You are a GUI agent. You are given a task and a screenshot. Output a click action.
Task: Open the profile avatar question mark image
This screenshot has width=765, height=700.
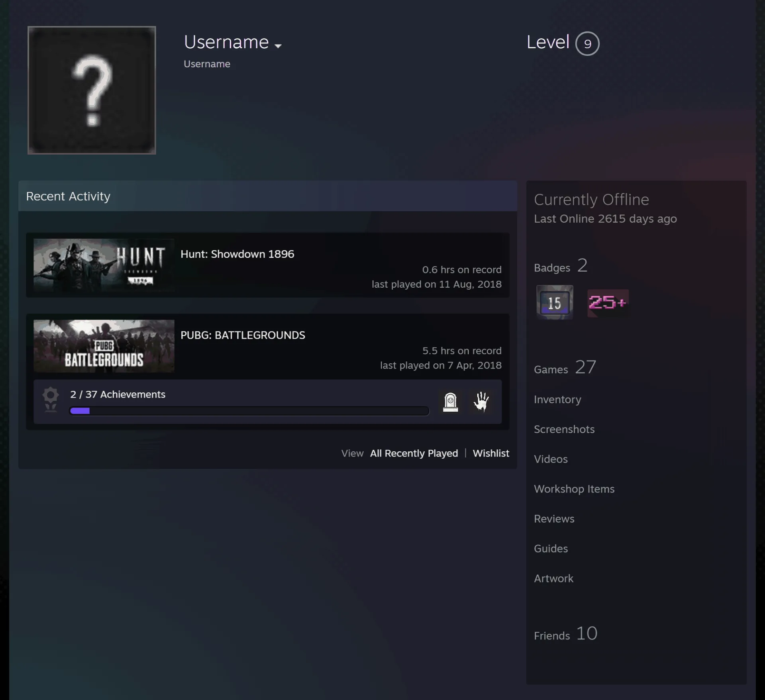tap(92, 90)
